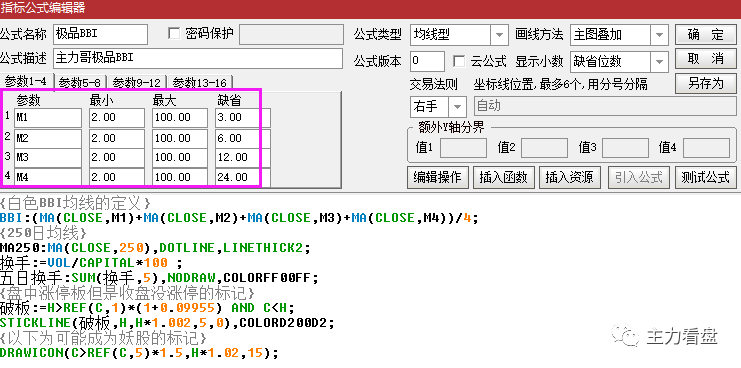Screen dimensions: 741x368
Task: Click the DRAWICON code line
Action: point(140,353)
